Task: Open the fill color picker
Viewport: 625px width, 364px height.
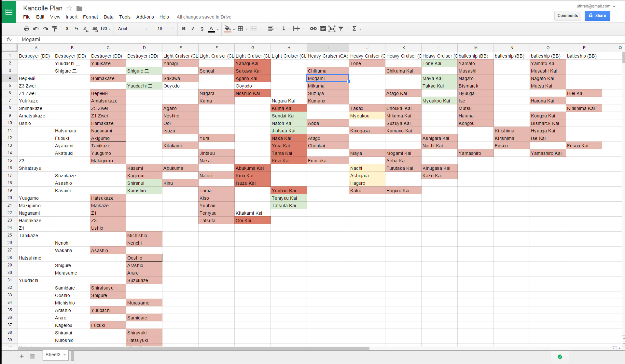Action: pos(228,29)
